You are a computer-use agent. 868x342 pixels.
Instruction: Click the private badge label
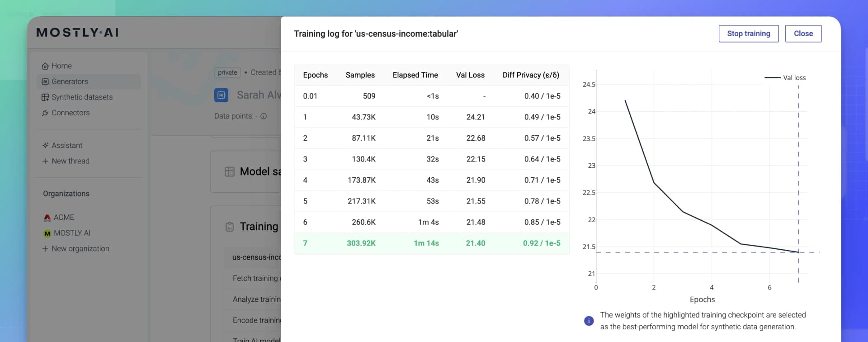(227, 72)
